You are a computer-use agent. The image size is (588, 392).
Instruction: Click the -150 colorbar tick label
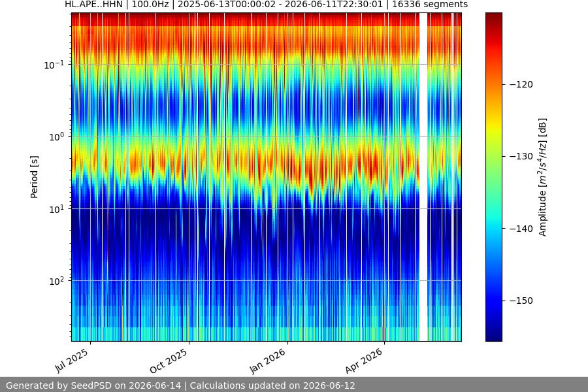[x=521, y=301]
